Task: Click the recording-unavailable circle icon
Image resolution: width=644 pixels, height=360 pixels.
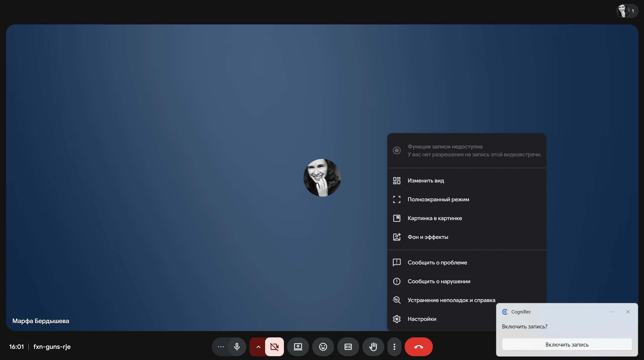Action: 397,150
